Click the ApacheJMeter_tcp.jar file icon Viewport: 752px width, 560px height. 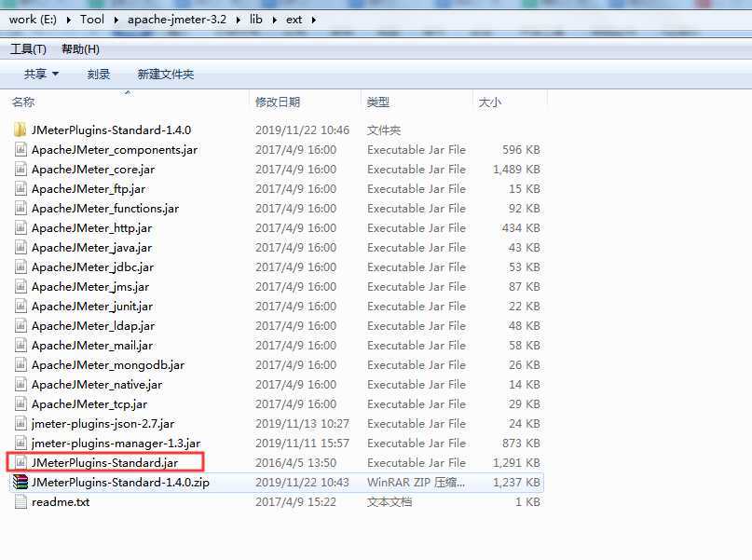point(21,404)
